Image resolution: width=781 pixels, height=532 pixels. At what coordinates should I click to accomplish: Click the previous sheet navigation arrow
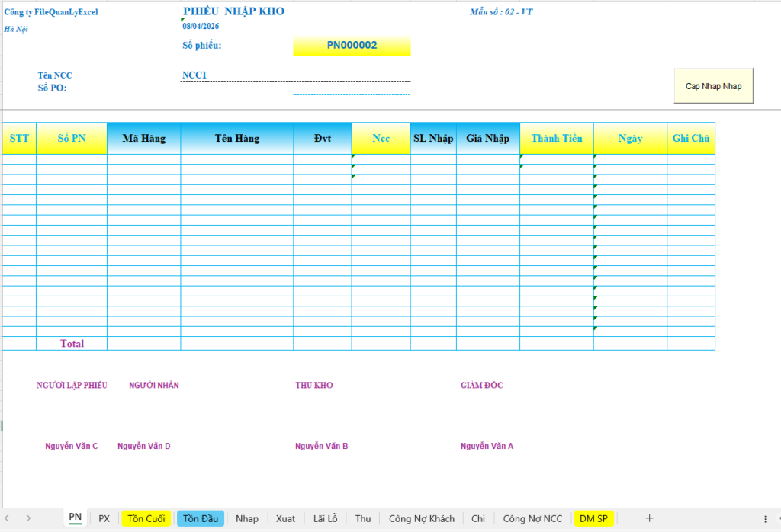9,518
